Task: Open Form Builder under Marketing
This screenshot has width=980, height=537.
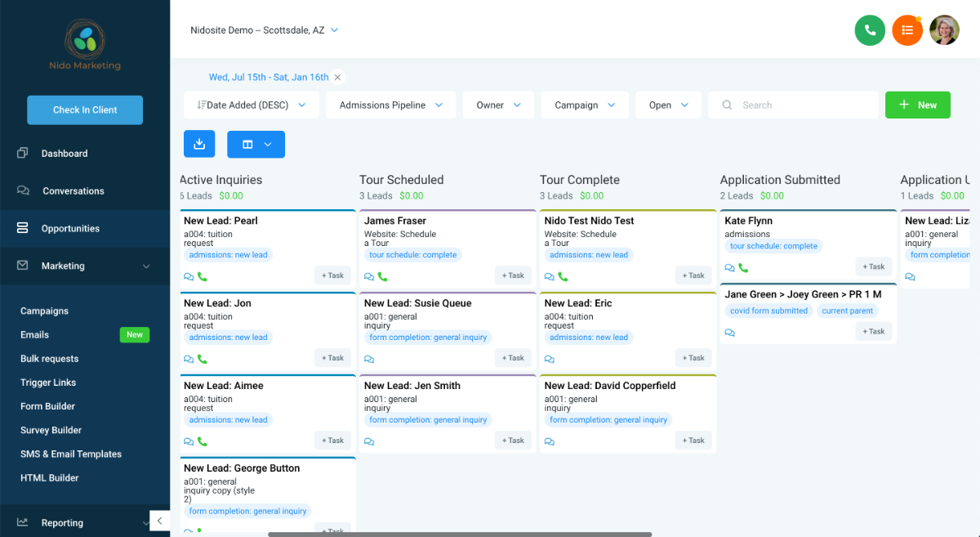Action: coord(47,406)
